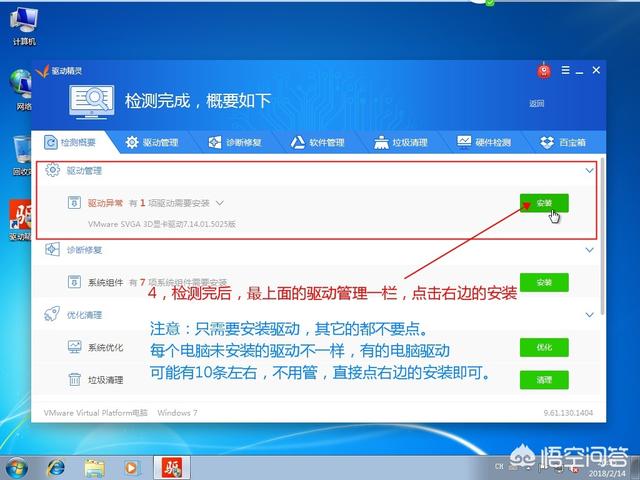Click the version number 9.61.130.1404
Image resolution: width=640 pixels, height=480 pixels.
pos(568,413)
